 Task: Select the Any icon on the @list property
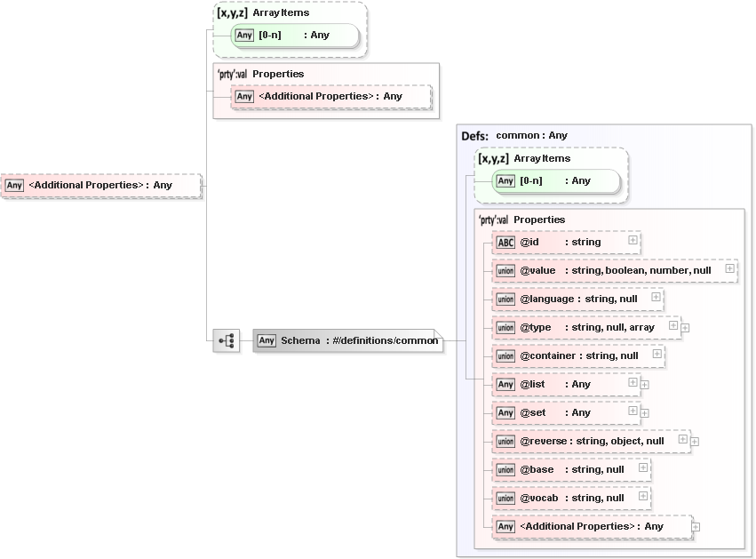click(x=505, y=384)
